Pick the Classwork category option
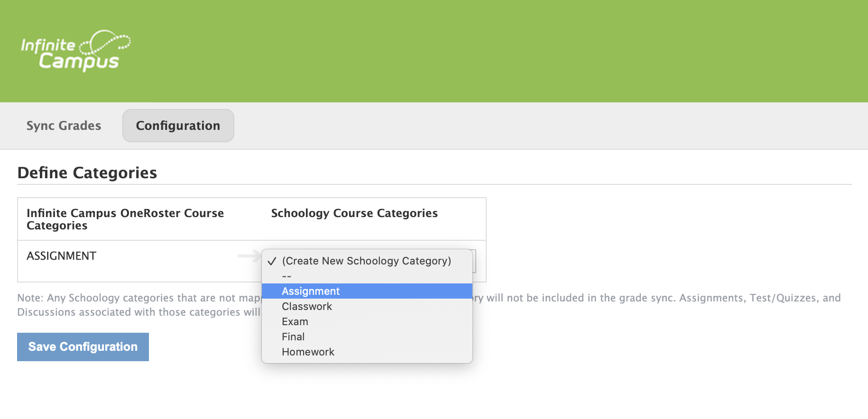868x419 pixels. coord(307,306)
